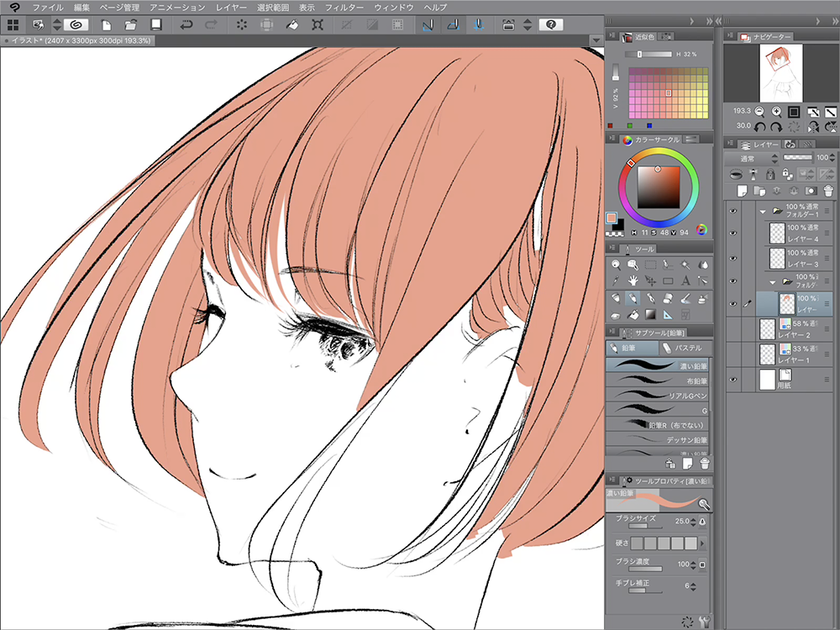The image size is (840, 630).
Task: Select the fill bucket tool
Action: click(633, 314)
